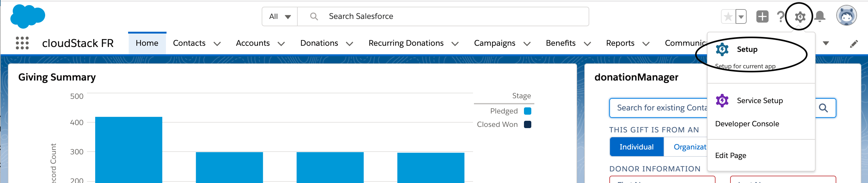Open the Help question mark icon
Screen dimensions: 868x183
click(x=780, y=16)
